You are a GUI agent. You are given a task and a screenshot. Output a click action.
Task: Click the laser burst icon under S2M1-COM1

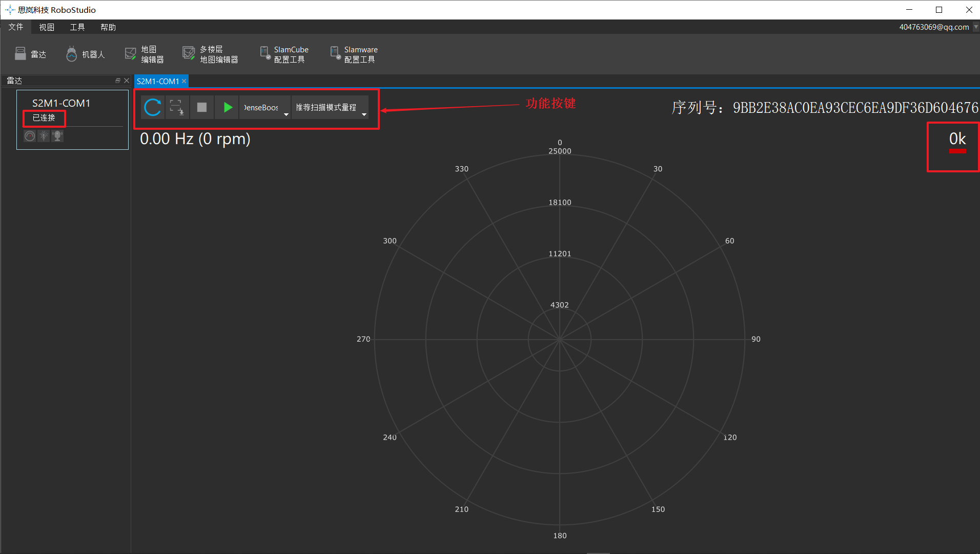pyautogui.click(x=44, y=136)
